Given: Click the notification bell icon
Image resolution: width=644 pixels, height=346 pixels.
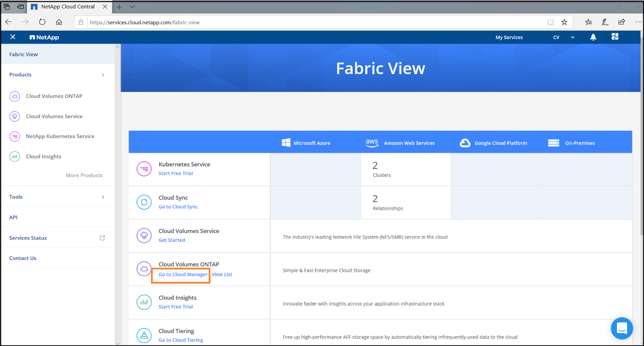Looking at the screenshot, I should (593, 37).
